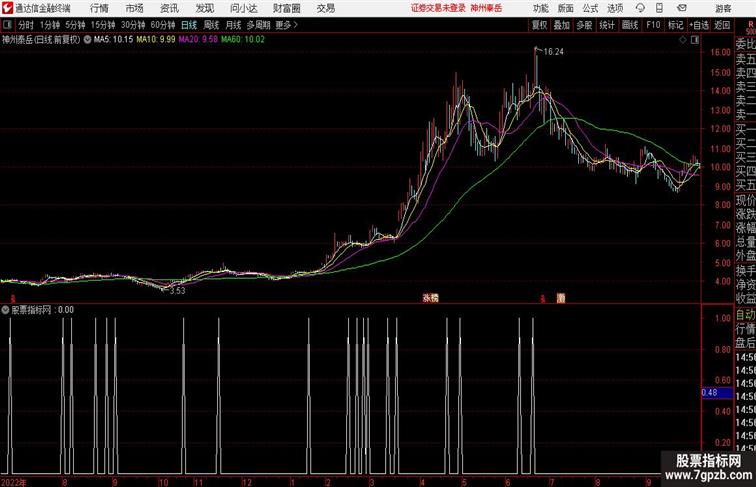The height and width of the screenshot is (487, 756).
Task: Switch to 15分钟 chart period
Action: tap(103, 25)
